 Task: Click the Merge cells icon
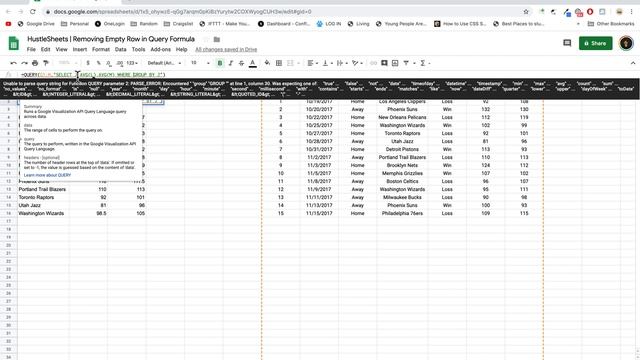(290, 63)
